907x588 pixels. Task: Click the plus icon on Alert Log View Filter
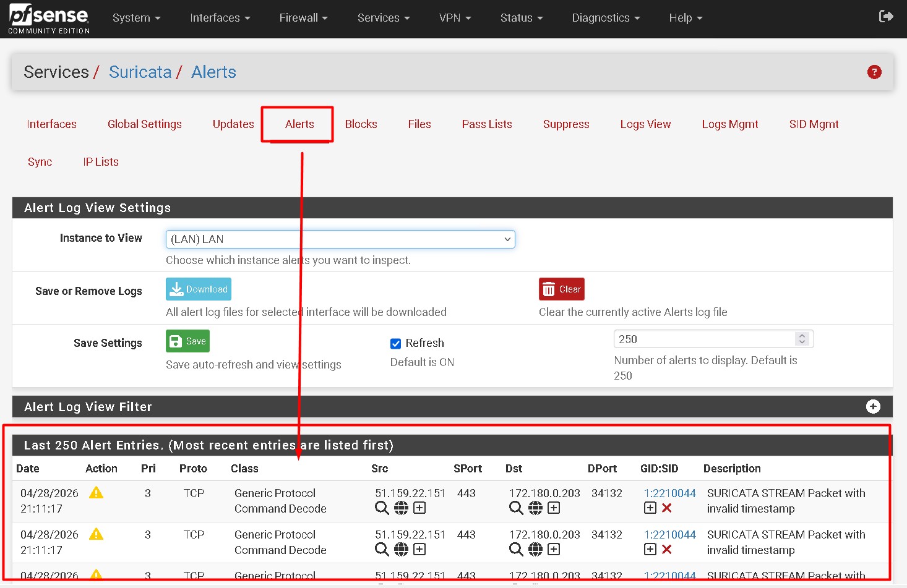coord(872,406)
